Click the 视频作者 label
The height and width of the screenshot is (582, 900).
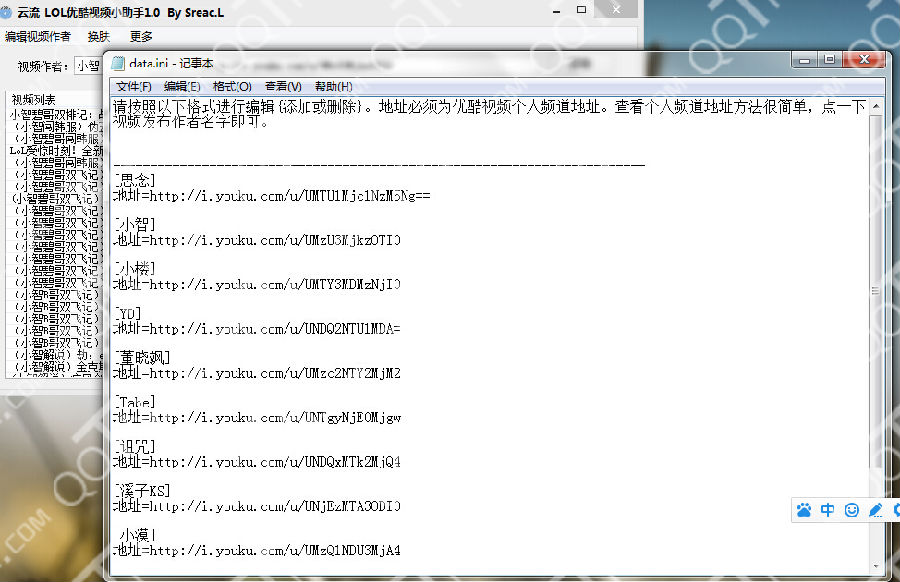coord(43,67)
